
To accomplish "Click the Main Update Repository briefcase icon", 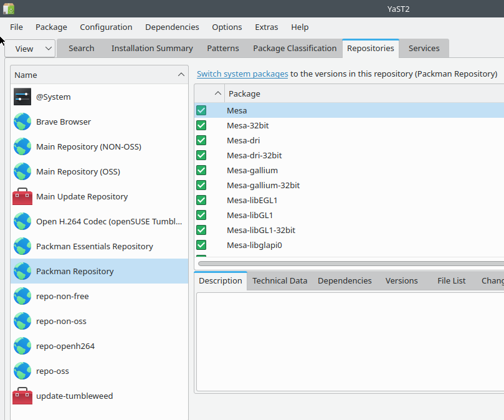I will (x=22, y=196).
